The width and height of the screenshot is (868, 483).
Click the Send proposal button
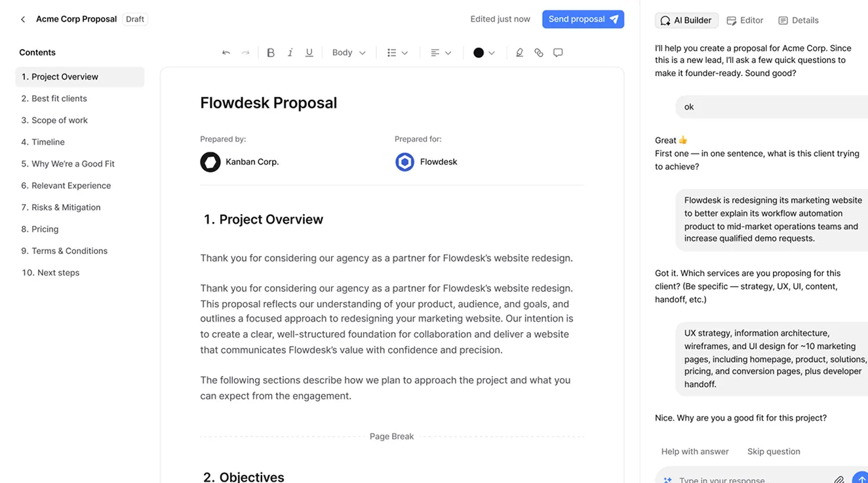coord(583,19)
